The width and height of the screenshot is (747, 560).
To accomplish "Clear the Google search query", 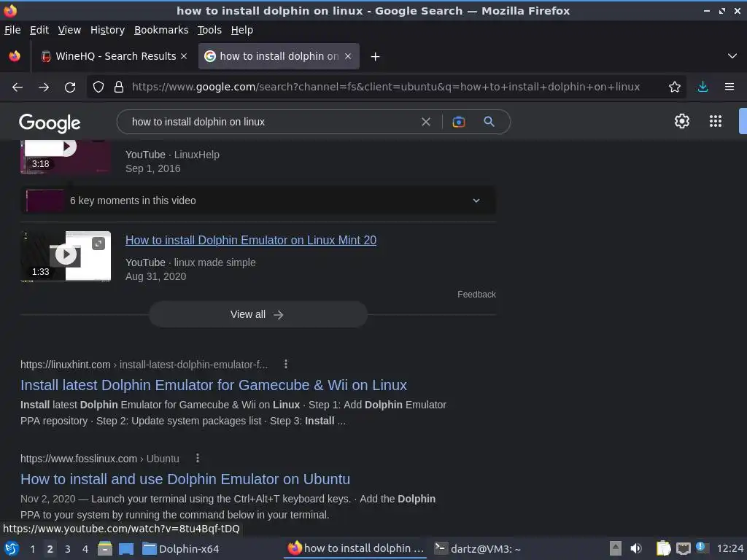I will pyautogui.click(x=426, y=122).
